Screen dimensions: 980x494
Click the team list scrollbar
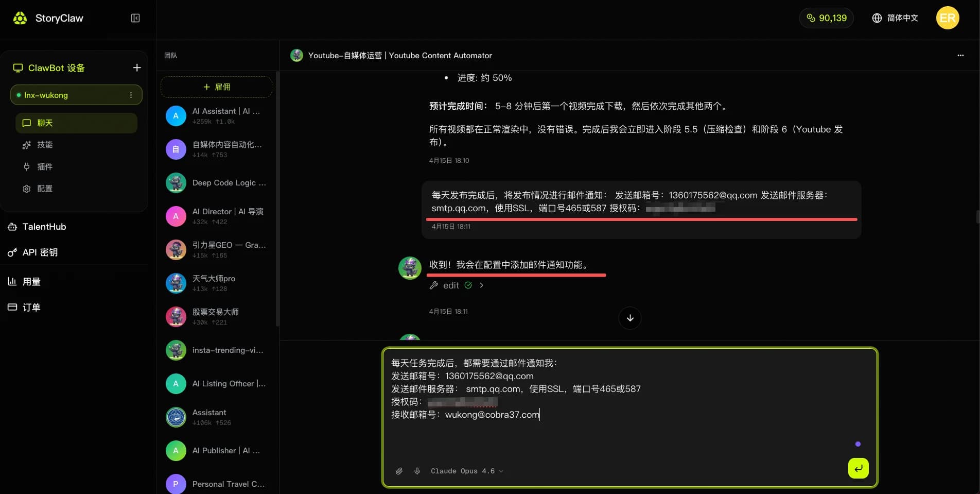(277, 198)
